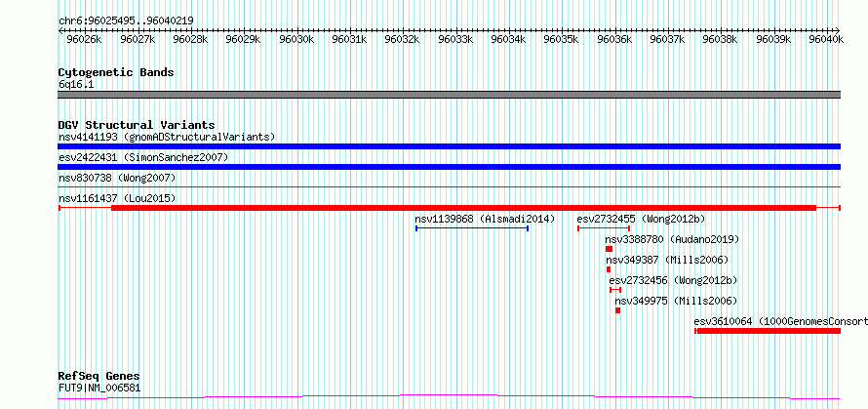Screen dimensions: 868x409
Task: Click the red esv2732455 interval line
Action: [x=604, y=228]
